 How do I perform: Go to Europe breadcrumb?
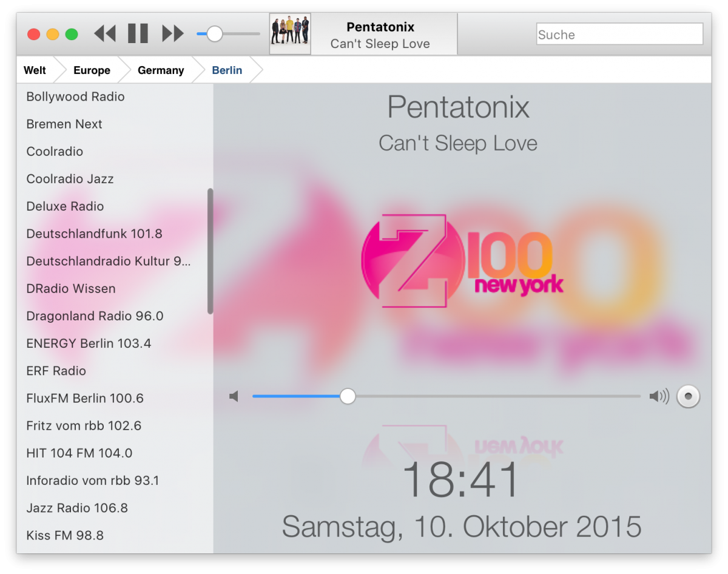point(92,70)
